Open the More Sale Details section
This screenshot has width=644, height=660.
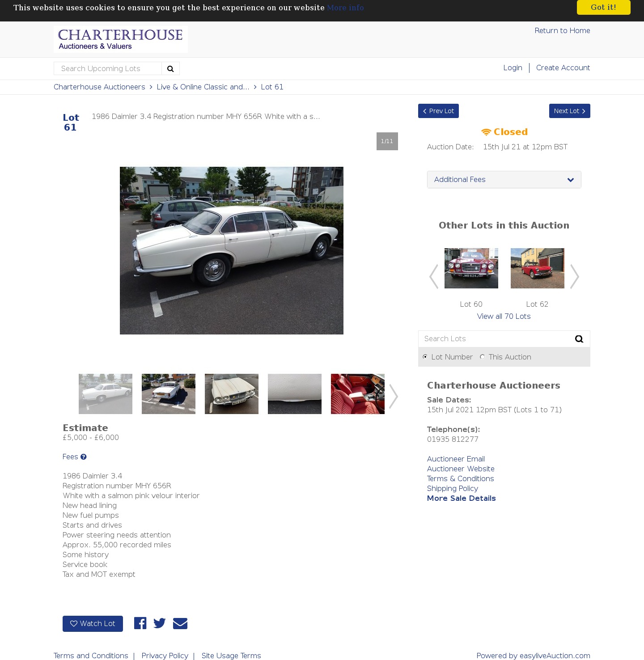pyautogui.click(x=461, y=498)
